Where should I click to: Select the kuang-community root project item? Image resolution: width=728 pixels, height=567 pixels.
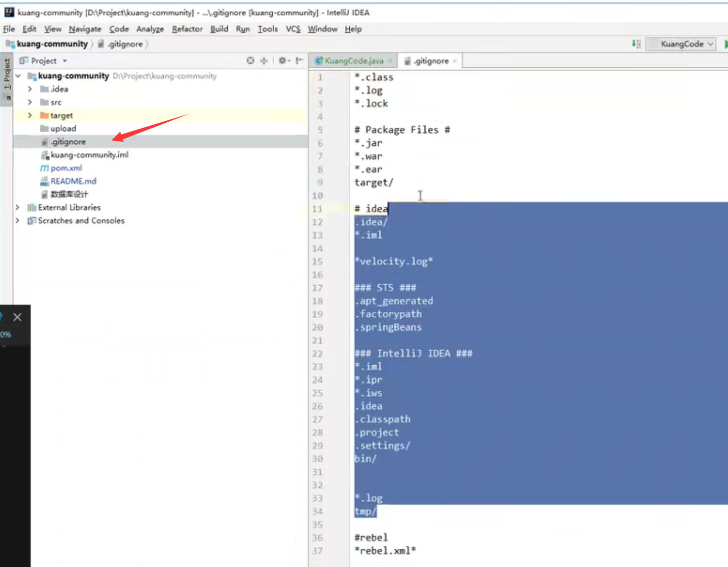[x=73, y=76]
